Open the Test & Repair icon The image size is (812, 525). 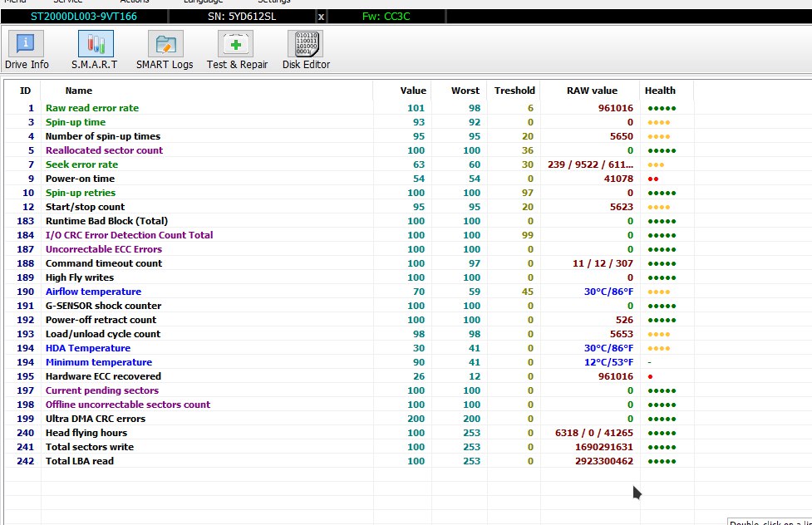click(236, 43)
